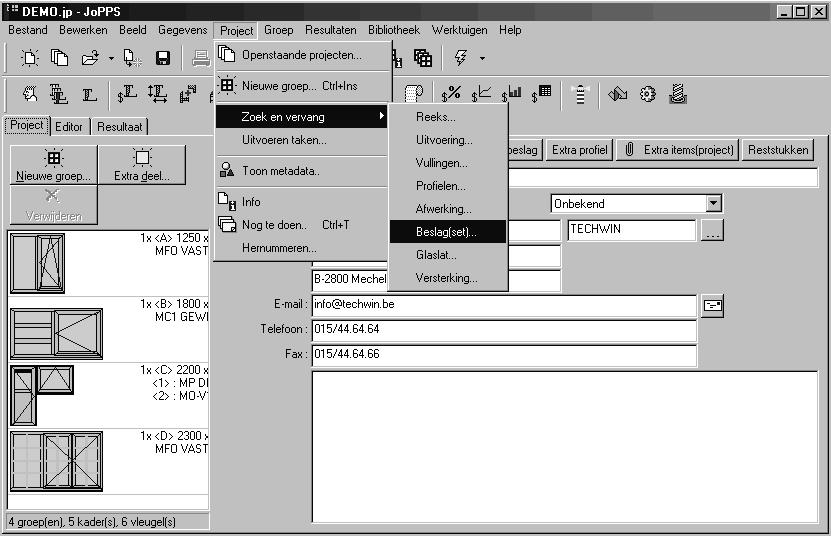Viewport: 831px width, 536px height.
Task: Choose Info in the Project menu
Action: 302,202
